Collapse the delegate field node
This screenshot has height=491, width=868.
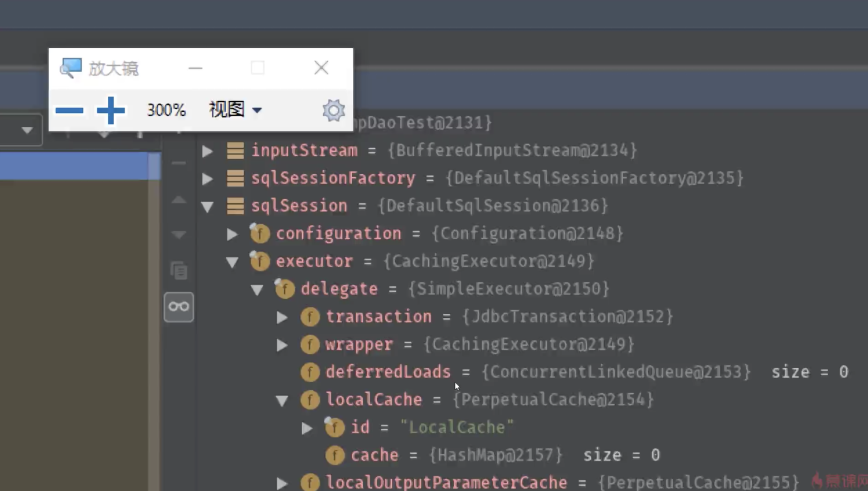click(x=257, y=290)
